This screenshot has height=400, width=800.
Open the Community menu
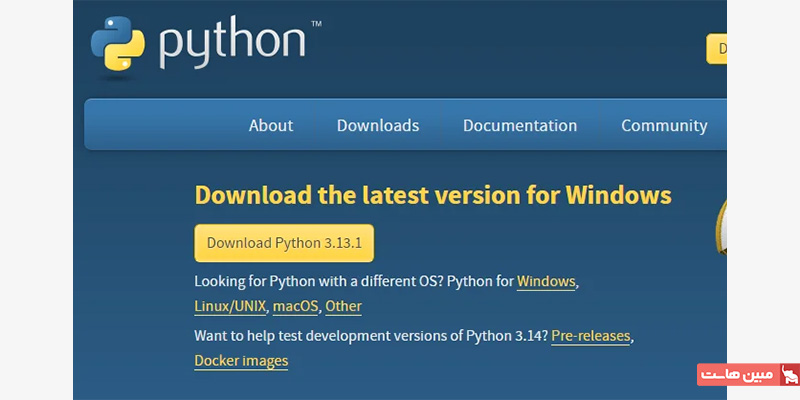coord(664,126)
